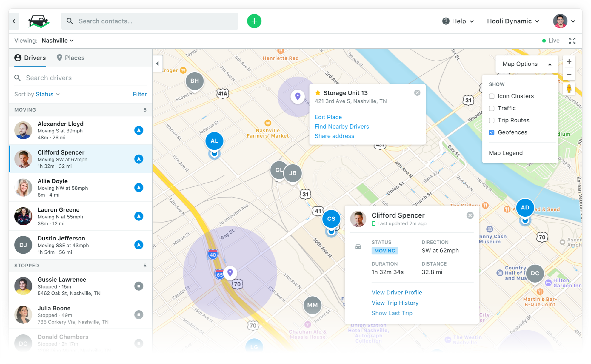Select Clifford Spencer driver row
The image size is (591, 364).
click(81, 159)
